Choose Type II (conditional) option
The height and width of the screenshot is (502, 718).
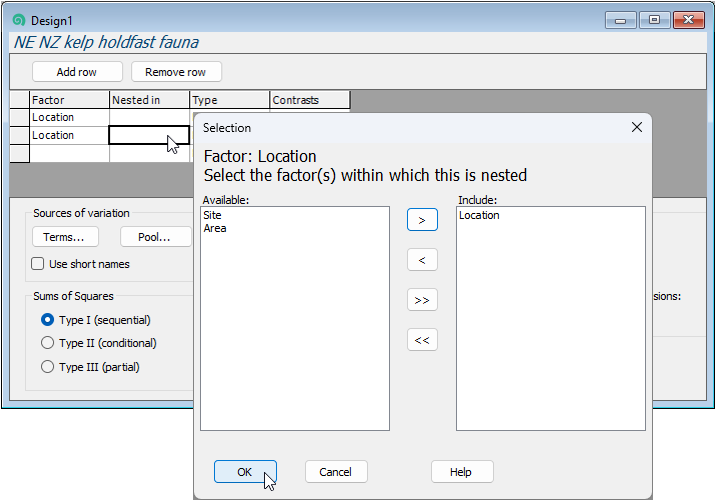48,343
